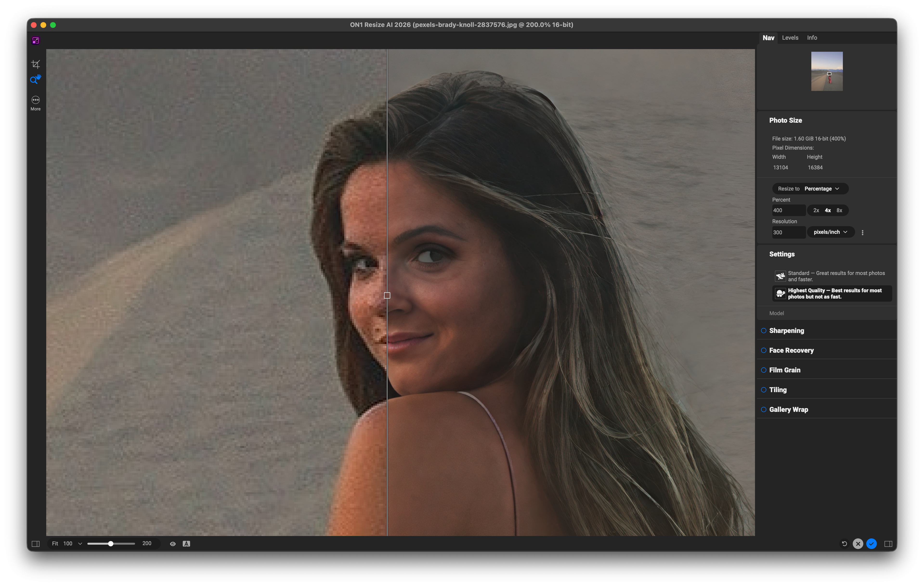Screen dimensions: 924x587
Task: Click the ON1 Resize app logo
Action: click(35, 40)
